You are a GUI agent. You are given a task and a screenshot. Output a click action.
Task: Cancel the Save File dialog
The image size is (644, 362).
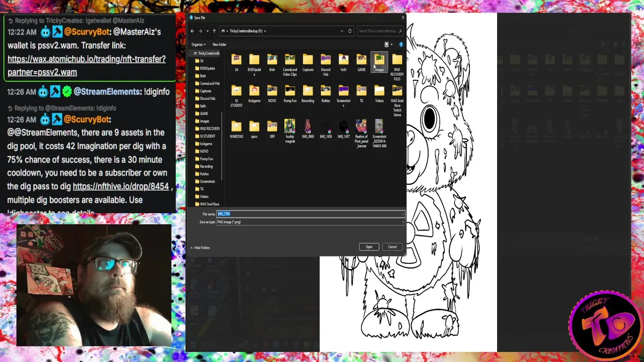(x=392, y=247)
